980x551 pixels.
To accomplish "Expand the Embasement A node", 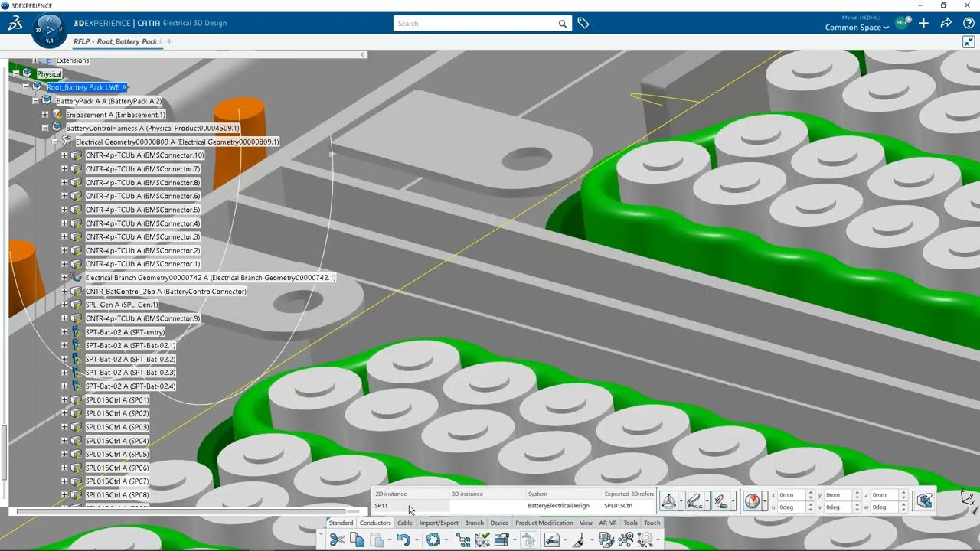I will pyautogui.click(x=45, y=115).
